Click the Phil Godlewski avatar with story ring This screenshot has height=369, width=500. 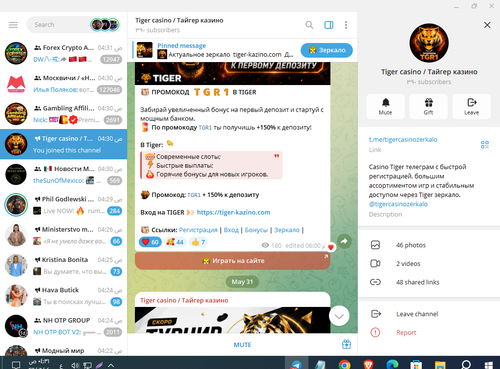pyautogui.click(x=16, y=205)
